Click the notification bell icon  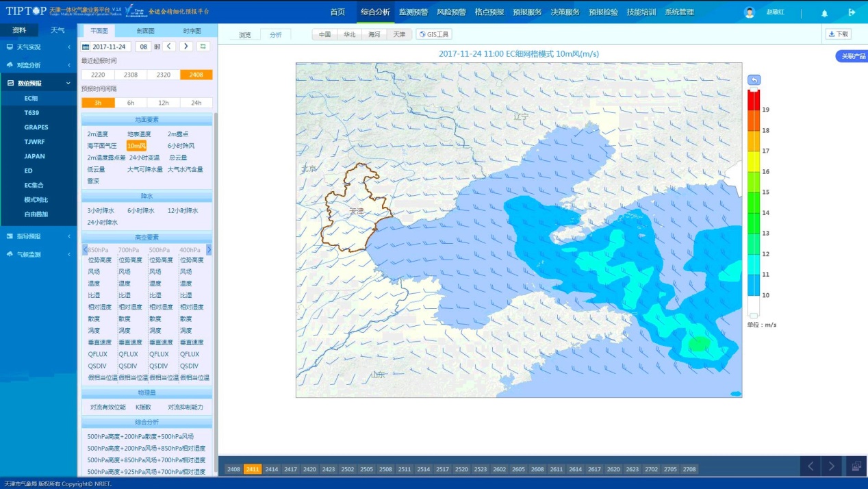click(824, 13)
